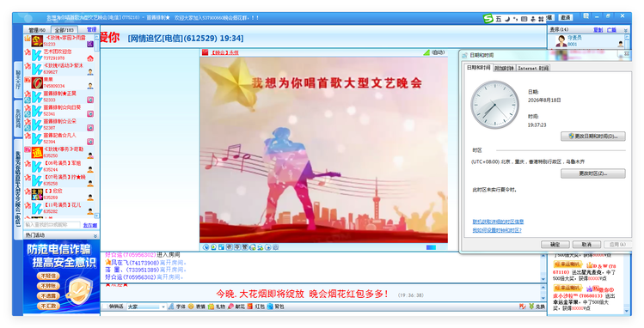Click the ring avatar of user 745809334
Viewport: 644px width, 328px height.
37,82
